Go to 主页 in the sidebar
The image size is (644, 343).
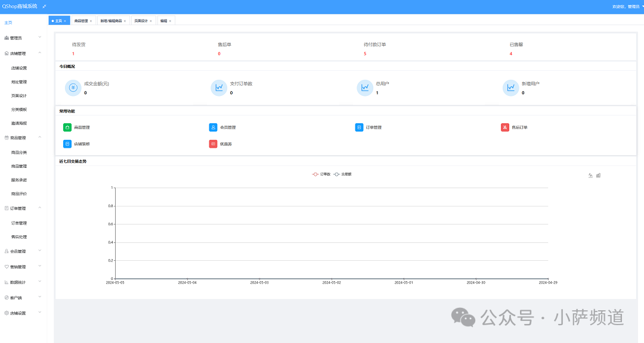8,23
